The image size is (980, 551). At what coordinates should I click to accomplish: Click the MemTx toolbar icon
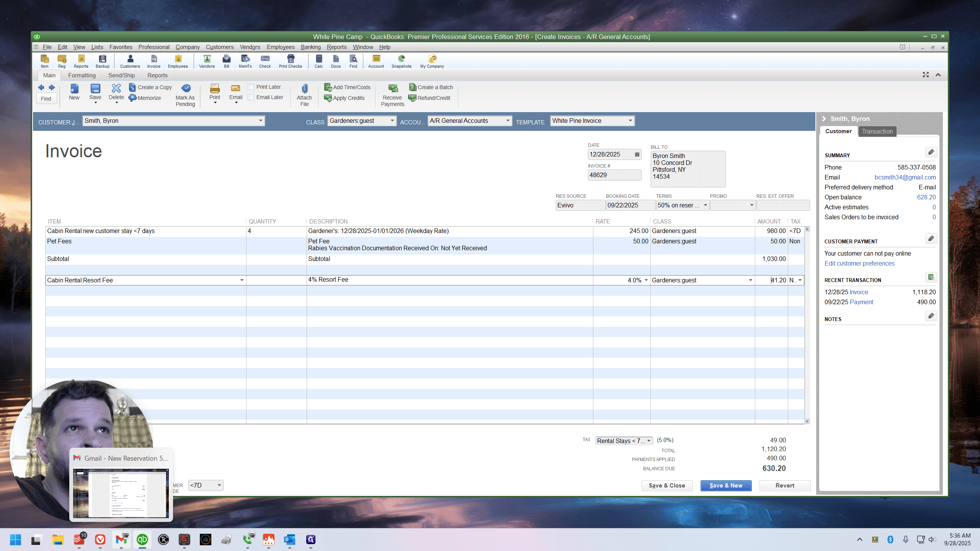pyautogui.click(x=245, y=61)
